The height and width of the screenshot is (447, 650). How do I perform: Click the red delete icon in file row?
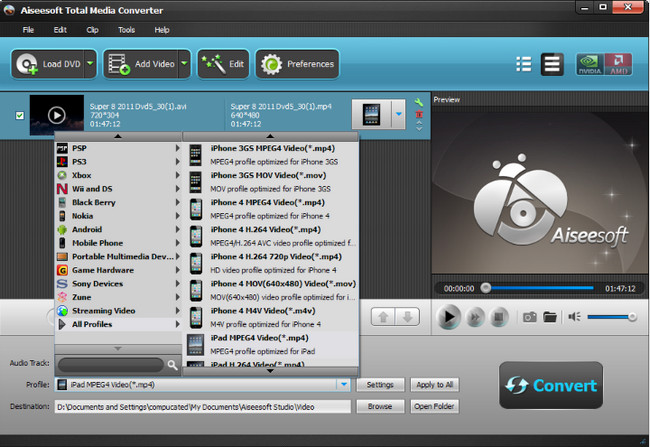pos(419,114)
